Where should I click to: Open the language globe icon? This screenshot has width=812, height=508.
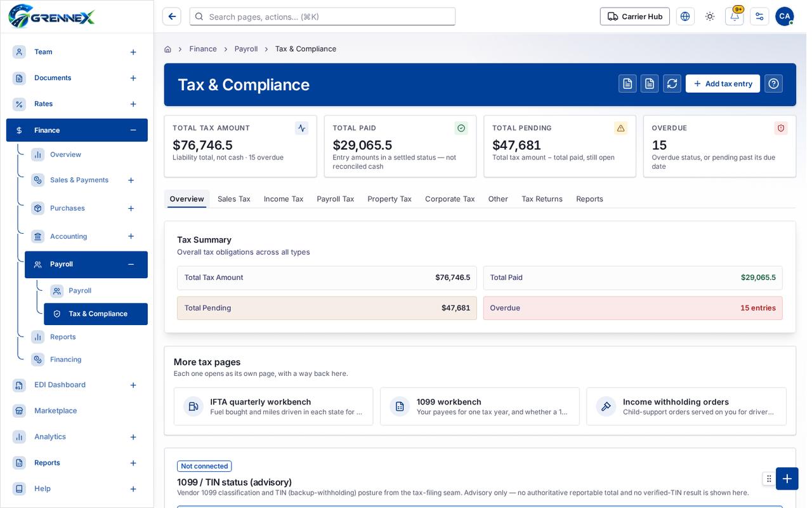(x=685, y=17)
